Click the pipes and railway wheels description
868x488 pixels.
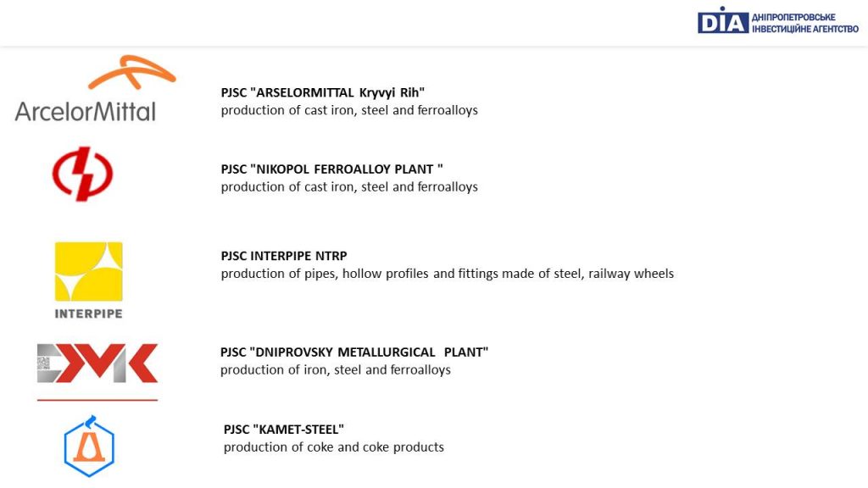coord(448,274)
